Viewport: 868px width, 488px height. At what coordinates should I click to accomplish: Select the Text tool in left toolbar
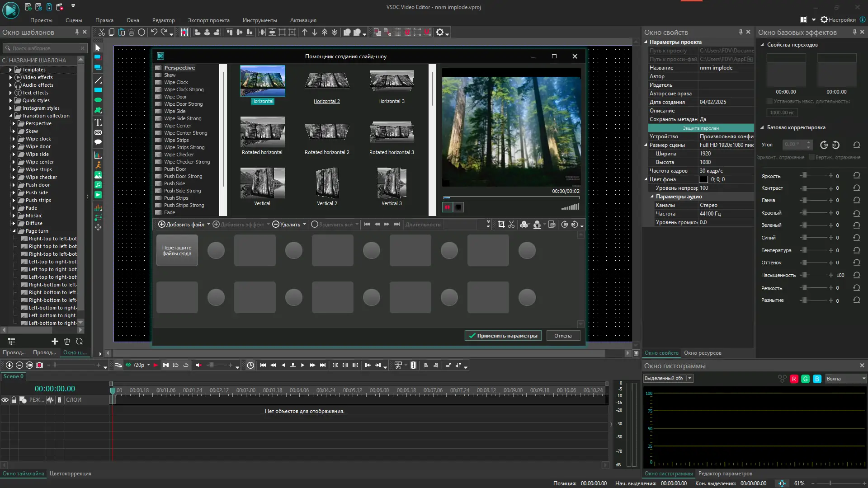pos(98,122)
